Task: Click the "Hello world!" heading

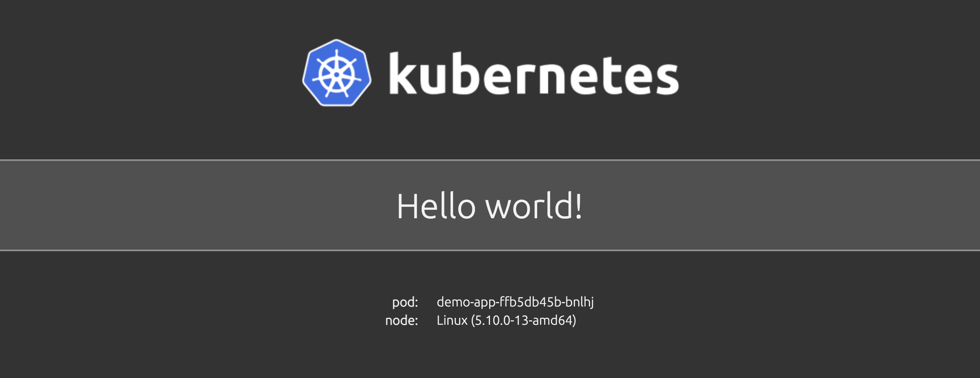Action: (x=490, y=206)
